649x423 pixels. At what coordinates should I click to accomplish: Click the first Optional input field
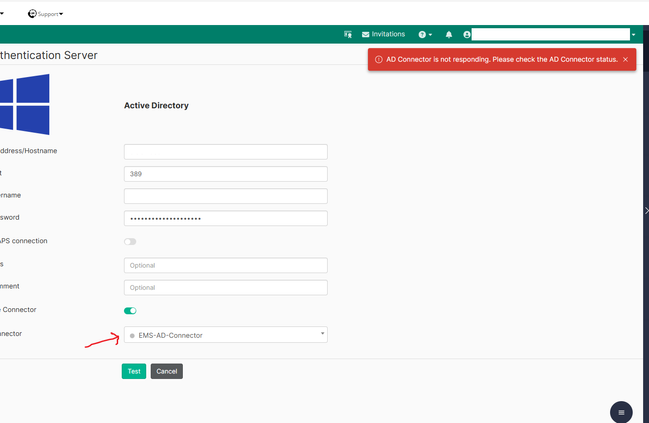click(226, 265)
